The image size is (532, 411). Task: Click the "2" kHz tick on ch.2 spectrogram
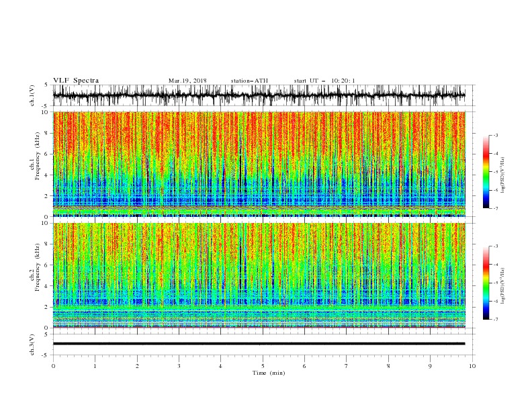pos(46,307)
